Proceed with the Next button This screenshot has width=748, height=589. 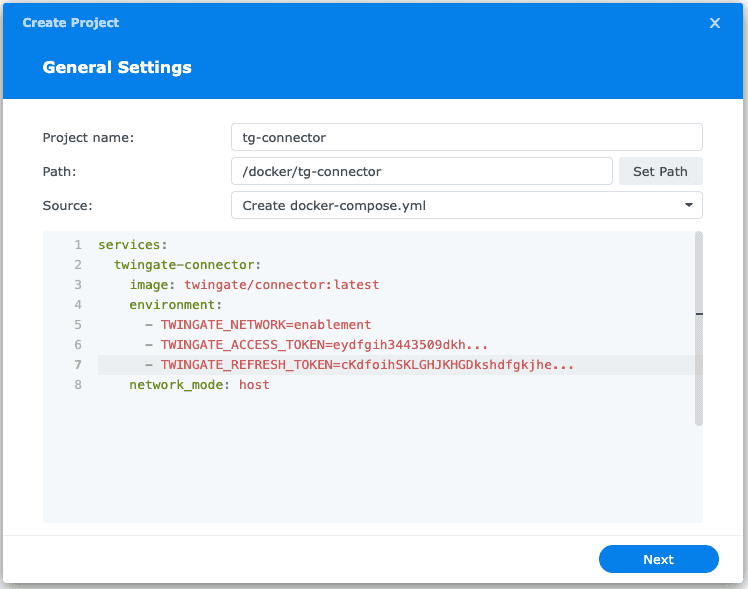click(x=658, y=559)
